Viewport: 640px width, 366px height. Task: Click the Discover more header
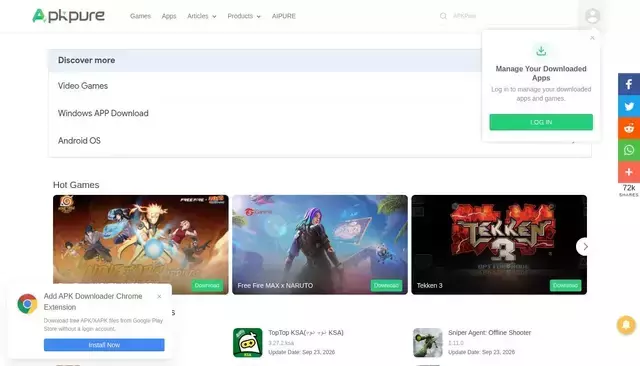(87, 60)
